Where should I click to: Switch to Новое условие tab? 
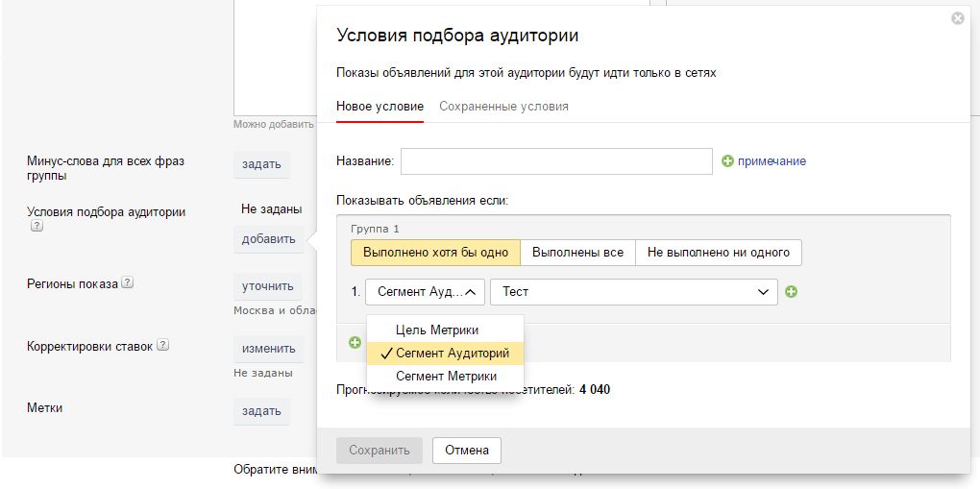click(380, 107)
